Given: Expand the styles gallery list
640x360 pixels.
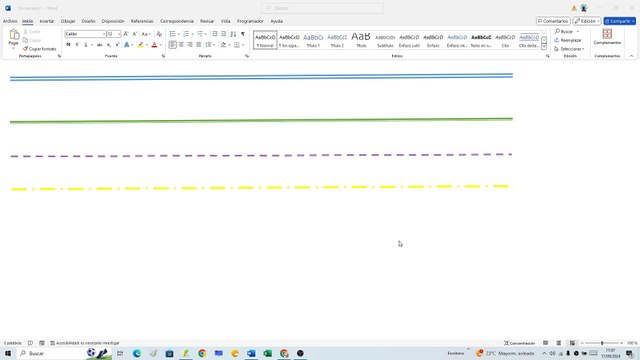Looking at the screenshot, I should pos(544,47).
